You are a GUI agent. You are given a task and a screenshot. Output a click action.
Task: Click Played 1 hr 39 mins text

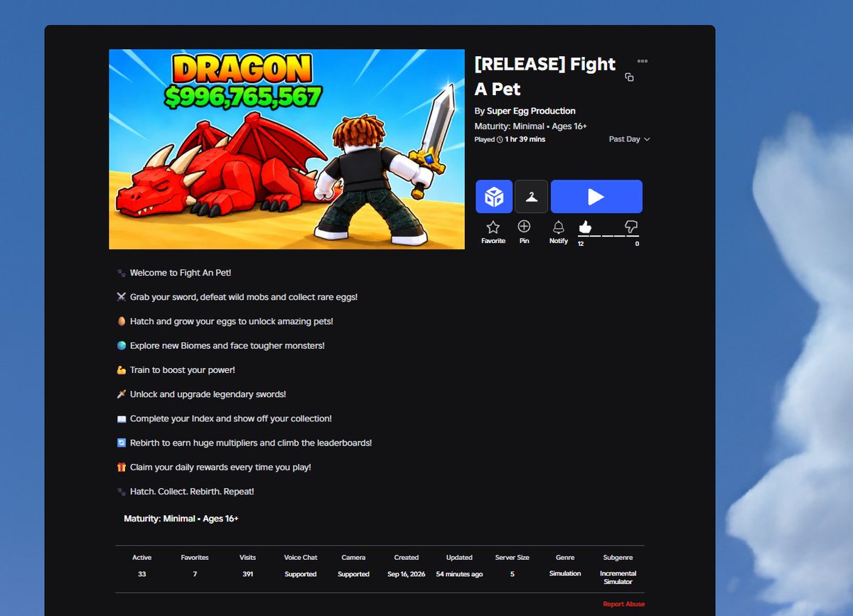(x=510, y=139)
